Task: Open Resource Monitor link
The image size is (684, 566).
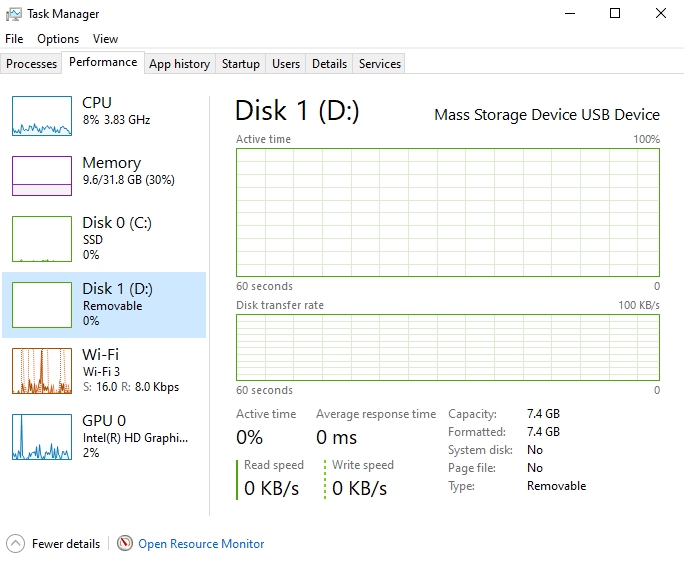Action: [x=201, y=544]
